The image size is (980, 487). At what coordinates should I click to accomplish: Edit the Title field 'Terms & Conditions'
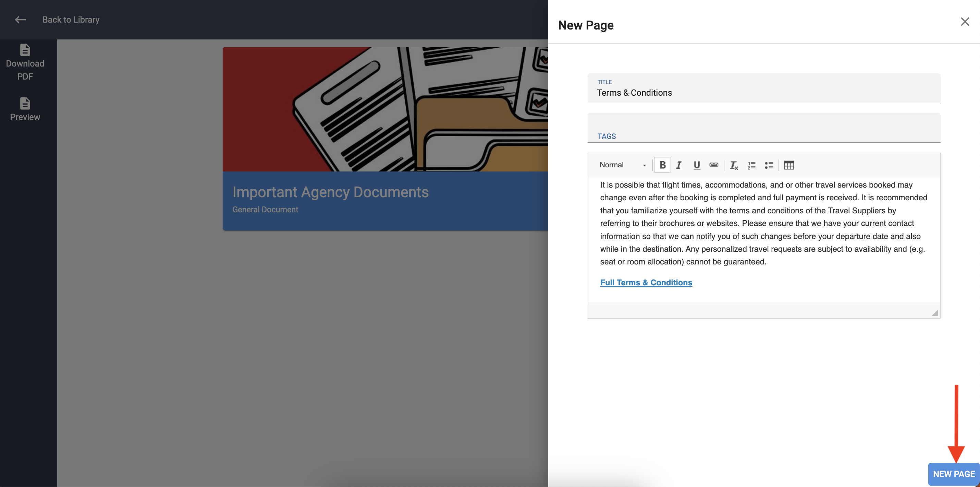coord(763,88)
